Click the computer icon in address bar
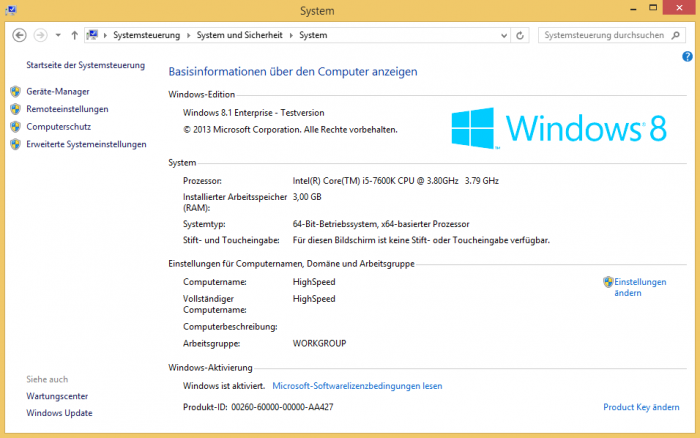Viewport: 700px width, 438px height. click(92, 35)
